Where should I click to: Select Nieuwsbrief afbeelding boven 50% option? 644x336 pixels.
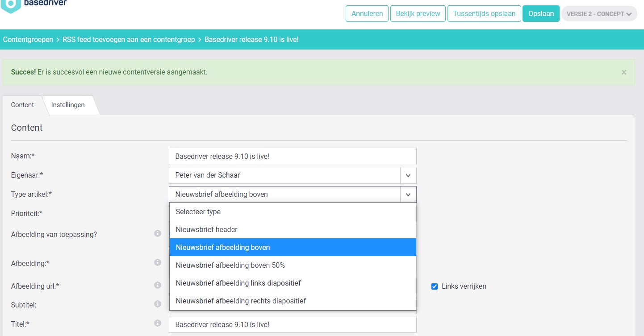(293, 265)
